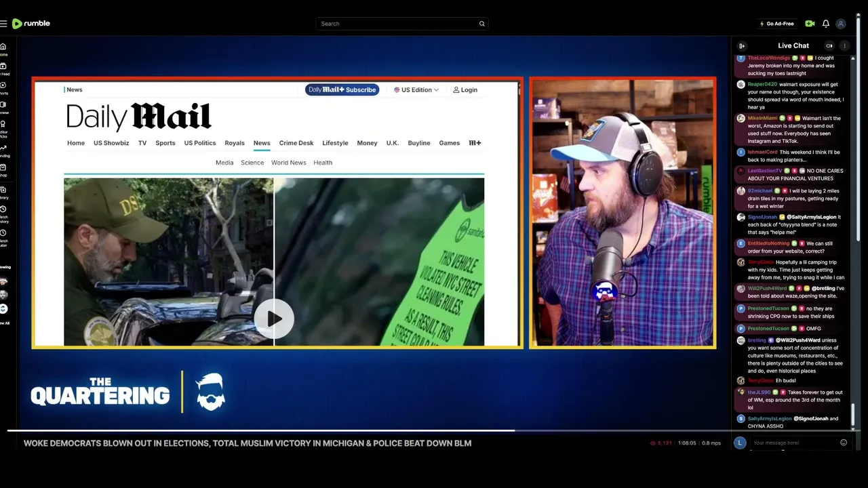868x488 pixels.
Task: Click Daily Mail+ Subscribe button
Action: pos(342,89)
